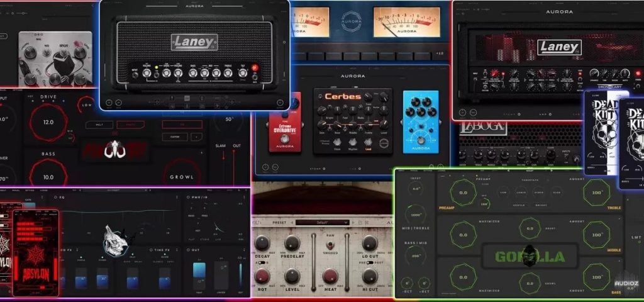Open the Default preset dropdown
Image resolution: width=644 pixels, height=302 pixels.
[x=323, y=222]
